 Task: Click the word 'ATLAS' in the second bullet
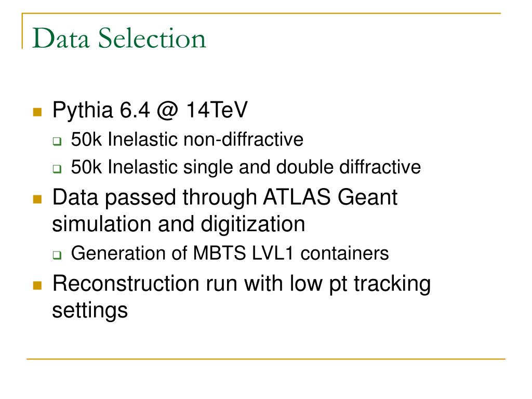tap(297, 197)
